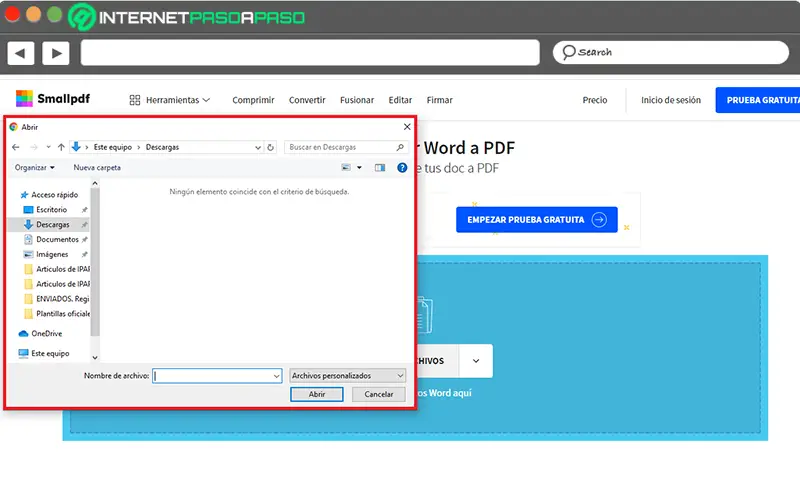
Task: Click Nueva carpeta in the dialog toolbar
Action: click(97, 167)
